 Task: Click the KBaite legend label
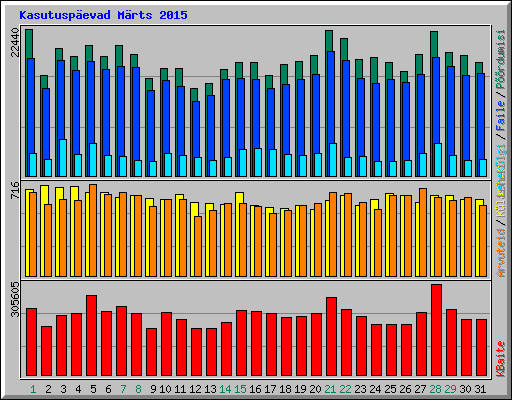501,359
